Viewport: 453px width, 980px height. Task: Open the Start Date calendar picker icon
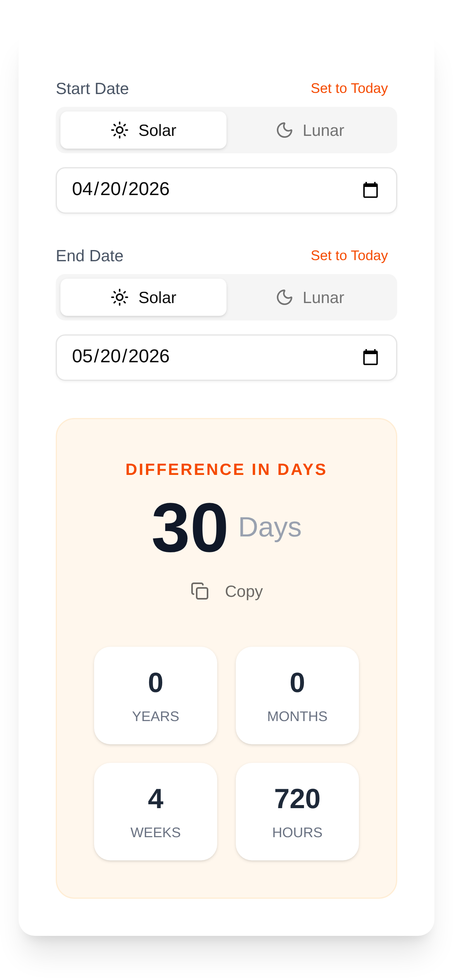370,190
